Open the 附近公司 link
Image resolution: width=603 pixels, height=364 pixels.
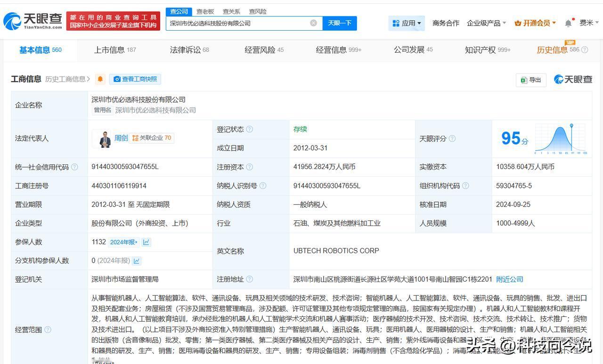coord(510,279)
